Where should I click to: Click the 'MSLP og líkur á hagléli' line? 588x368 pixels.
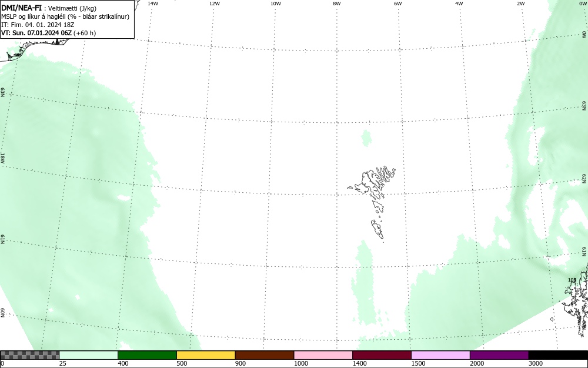[65, 16]
